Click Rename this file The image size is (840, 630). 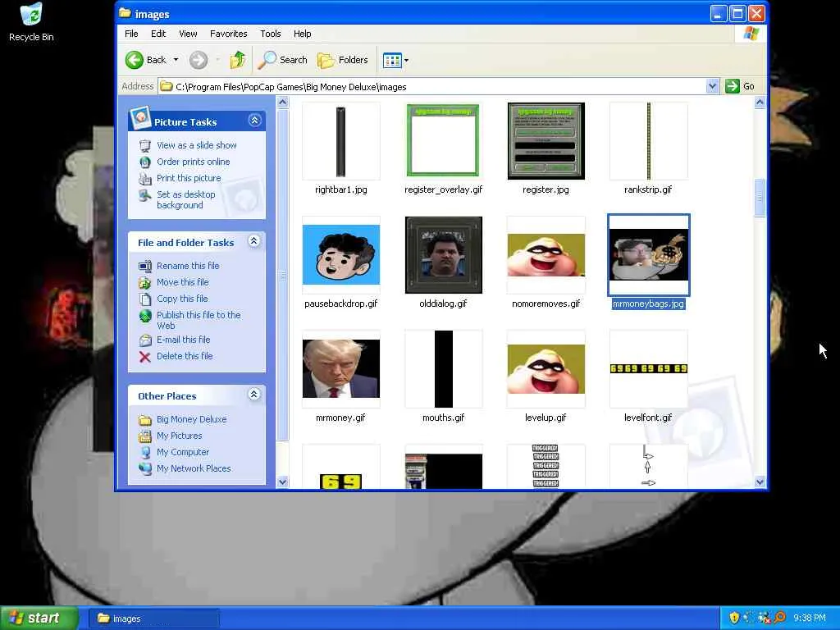point(188,266)
